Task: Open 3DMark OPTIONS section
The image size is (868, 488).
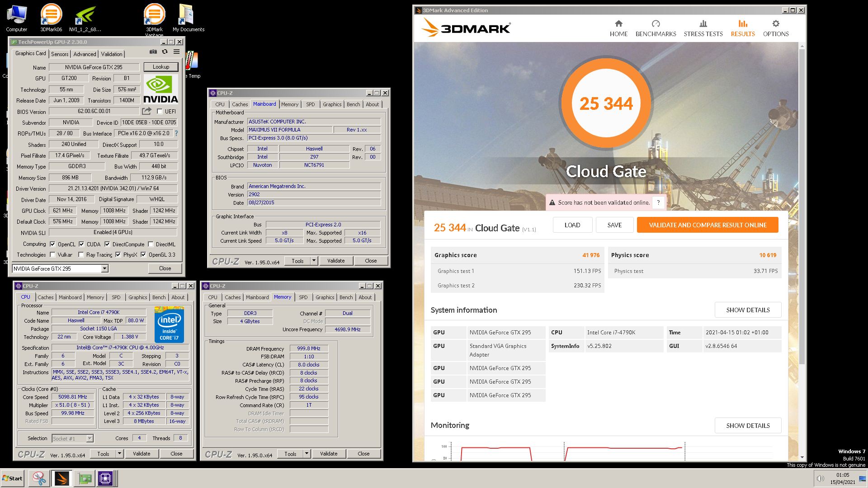Action: [x=776, y=28]
